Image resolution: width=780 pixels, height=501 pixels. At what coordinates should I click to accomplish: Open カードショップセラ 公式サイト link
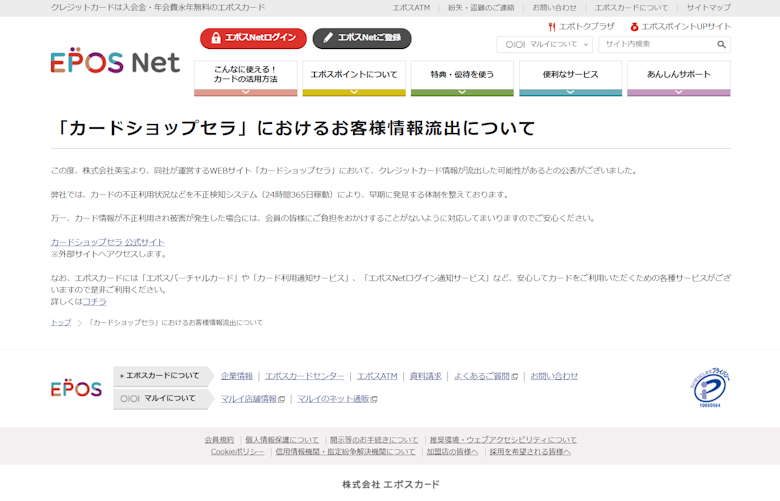(x=107, y=242)
